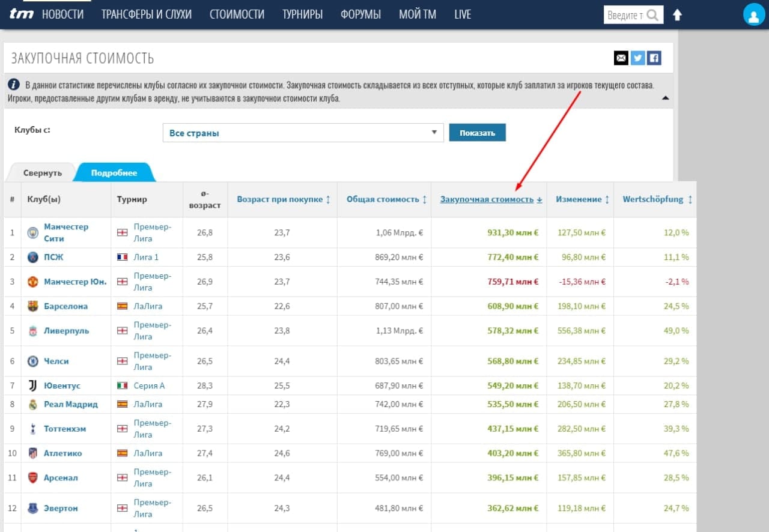Screen dimensions: 769x532
Task: Sort by Возраст при покупке column
Action: 284,199
